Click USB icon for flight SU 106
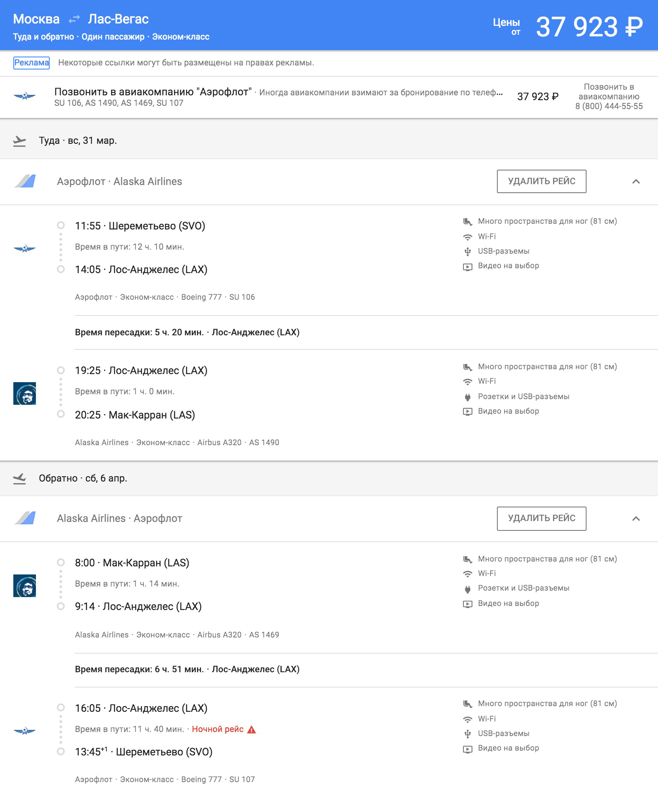Viewport: 658px width, 812px height. 467,251
